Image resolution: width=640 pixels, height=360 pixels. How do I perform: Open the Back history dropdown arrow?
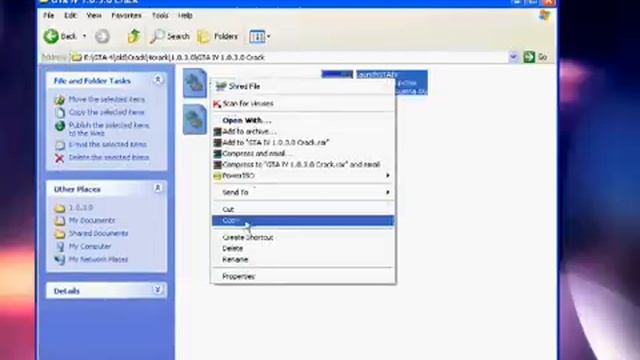84,36
